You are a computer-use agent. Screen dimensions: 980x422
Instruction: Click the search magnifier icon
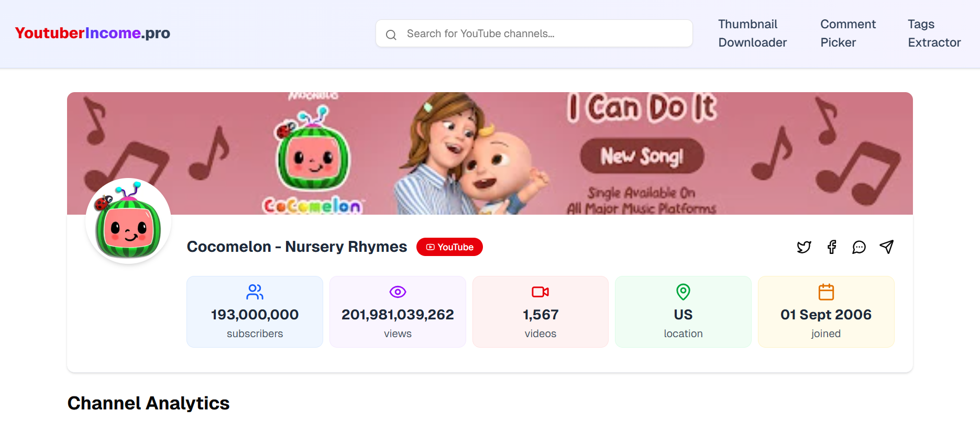[x=391, y=35]
